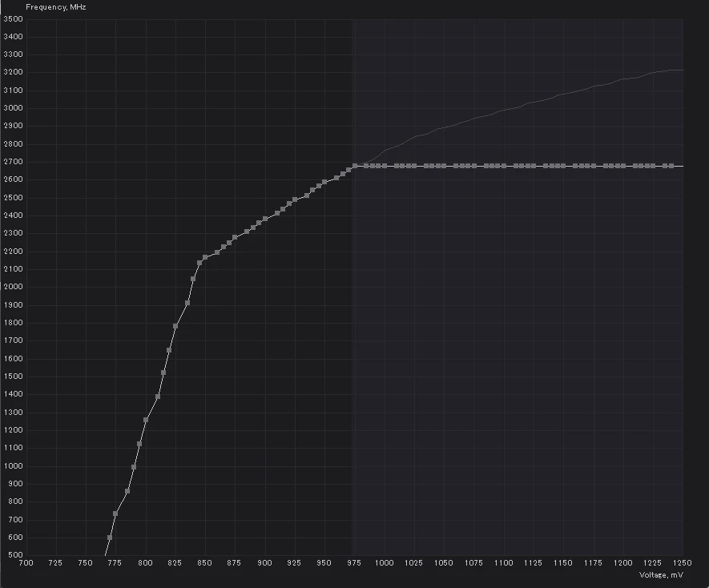Select the curve point at 850 mV
This screenshot has height=588, width=709.
tap(205, 257)
